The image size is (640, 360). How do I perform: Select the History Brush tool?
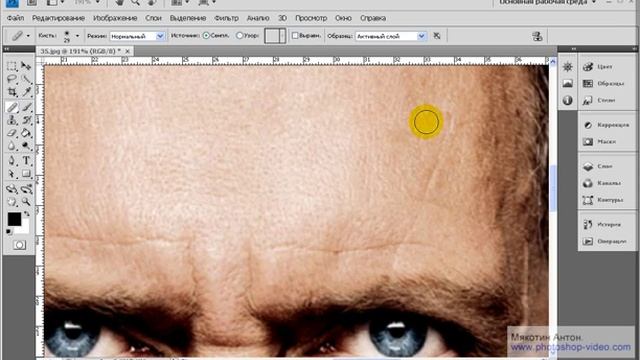click(27, 120)
